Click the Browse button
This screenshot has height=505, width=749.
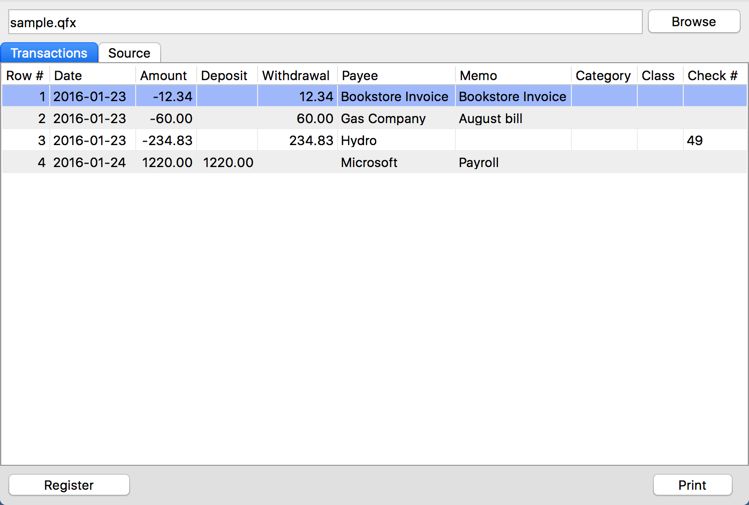point(694,22)
